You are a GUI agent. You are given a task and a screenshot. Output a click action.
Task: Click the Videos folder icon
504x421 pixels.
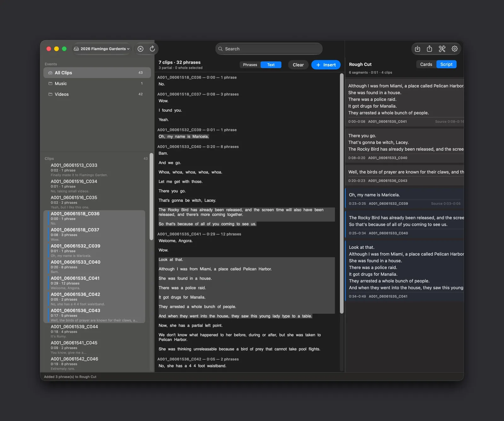(x=50, y=94)
